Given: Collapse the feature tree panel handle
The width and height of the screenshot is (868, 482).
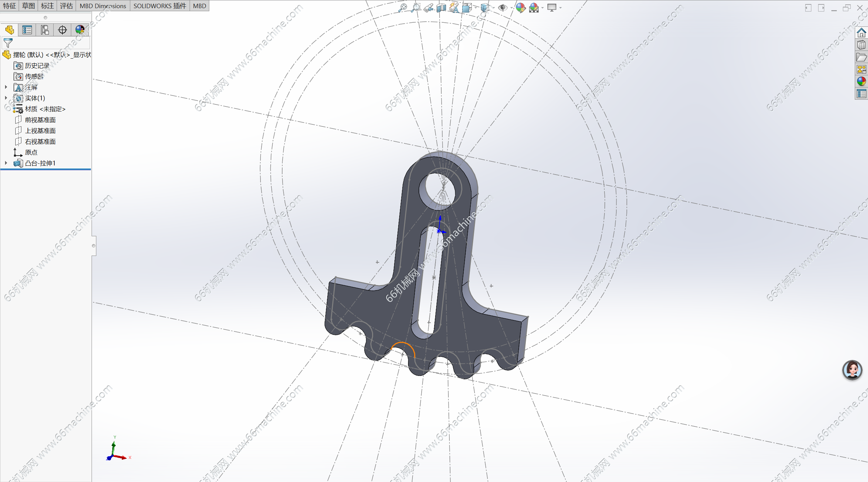Looking at the screenshot, I should click(94, 246).
